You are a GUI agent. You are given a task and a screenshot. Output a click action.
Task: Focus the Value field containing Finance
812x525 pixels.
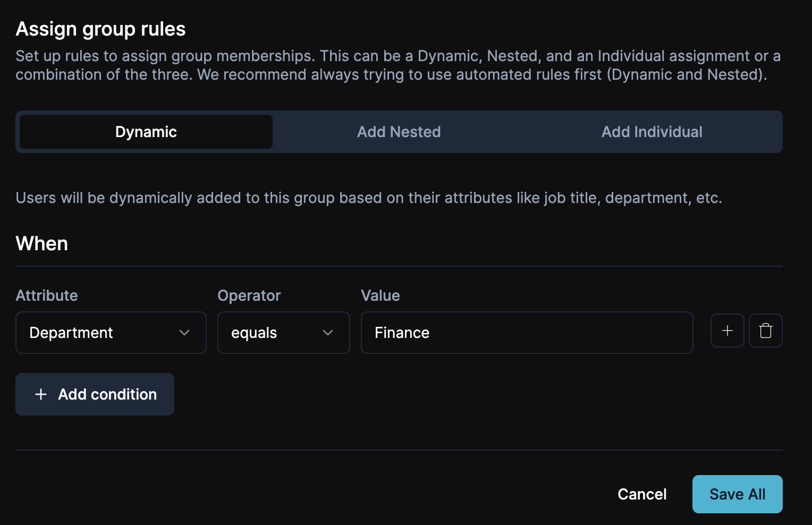(x=526, y=333)
